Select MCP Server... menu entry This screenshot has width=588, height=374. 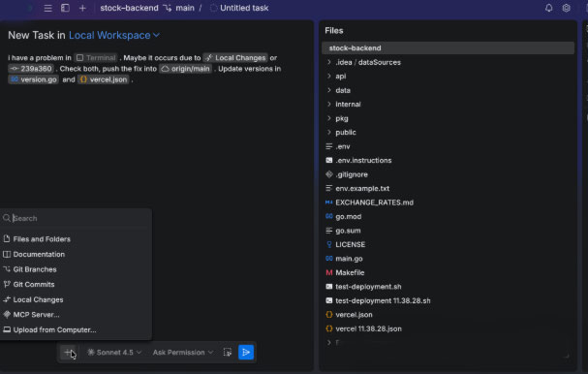coord(77,315)
